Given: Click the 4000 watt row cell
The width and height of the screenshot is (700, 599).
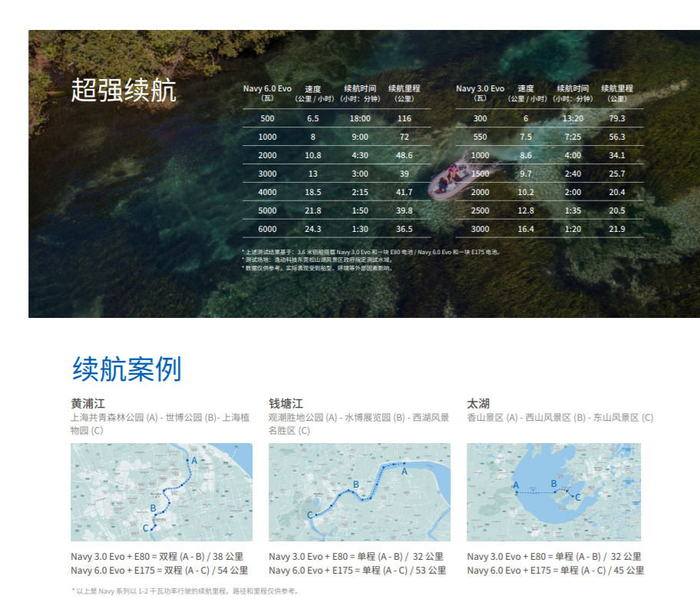Looking at the screenshot, I should [x=267, y=192].
